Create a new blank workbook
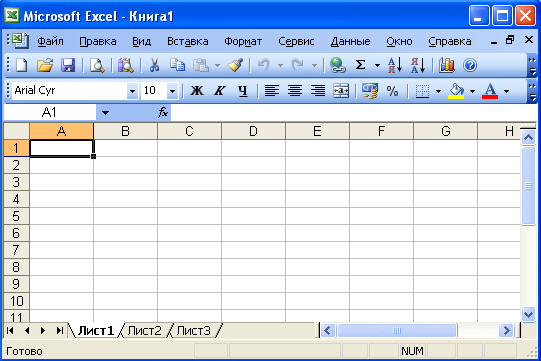Screen dimensions: 541x361 [21, 65]
